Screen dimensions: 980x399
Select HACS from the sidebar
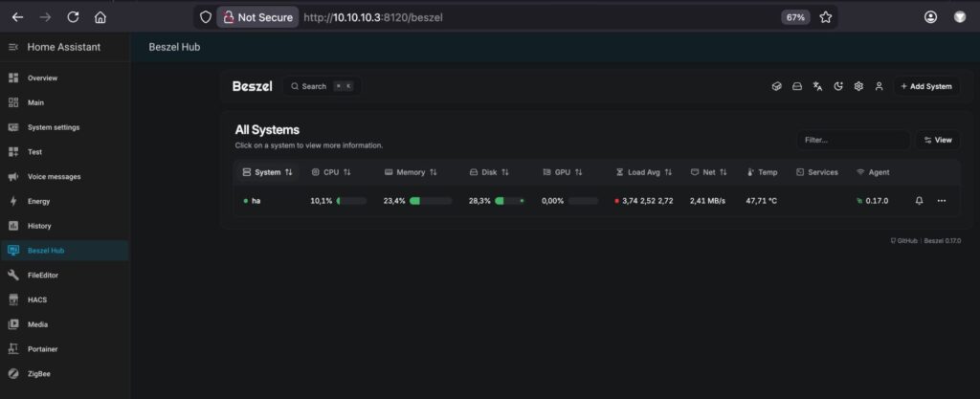(37, 299)
